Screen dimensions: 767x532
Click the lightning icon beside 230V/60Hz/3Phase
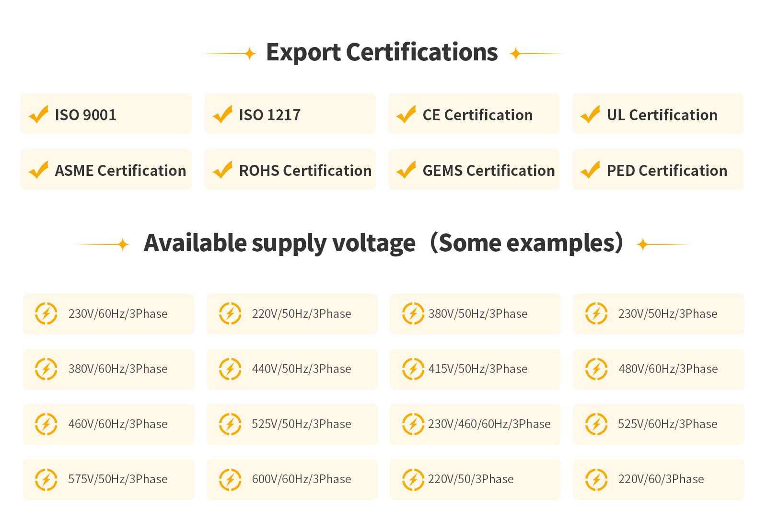tap(46, 314)
